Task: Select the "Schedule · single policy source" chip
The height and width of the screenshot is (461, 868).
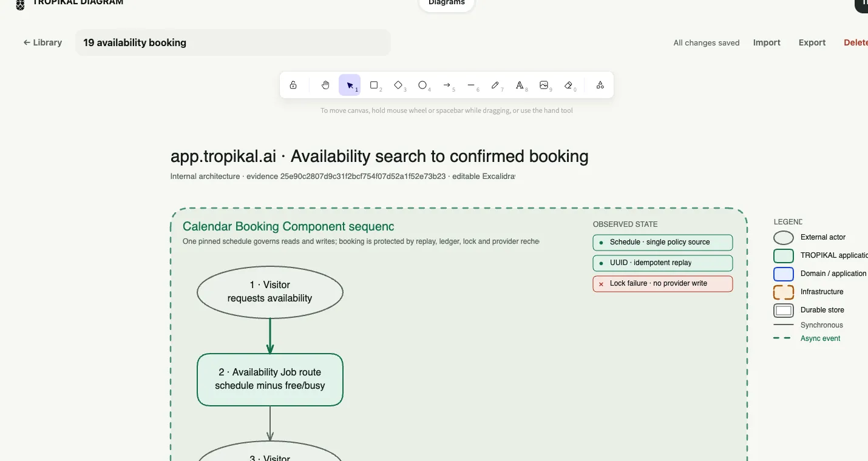Action: (663, 242)
